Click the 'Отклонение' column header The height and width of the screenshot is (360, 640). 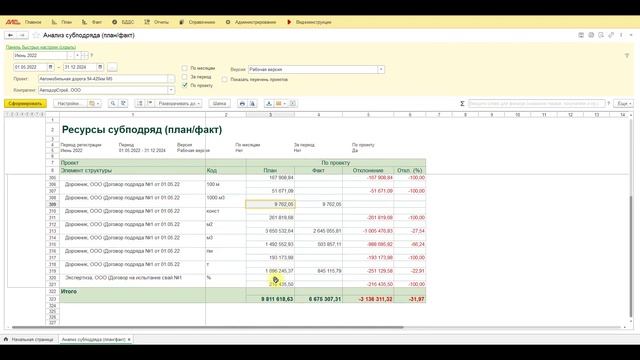368,171
